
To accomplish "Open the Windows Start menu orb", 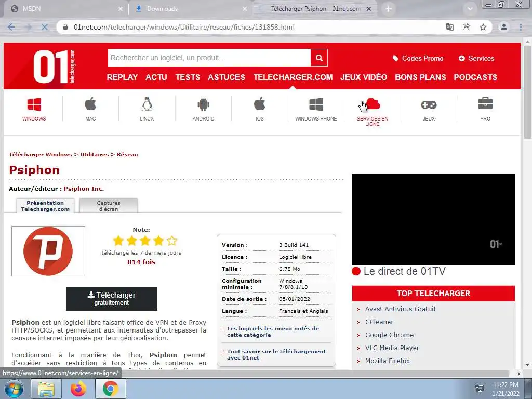I will click(14, 389).
